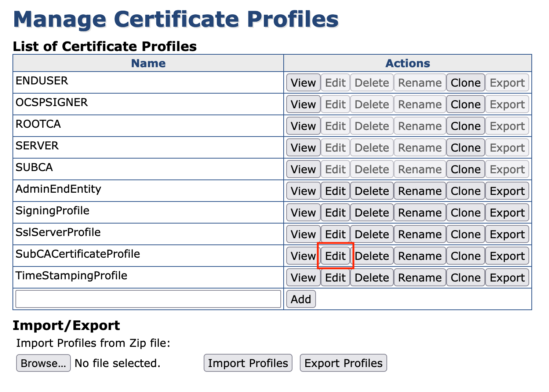Edit the AdminEndEntity profile

335,191
